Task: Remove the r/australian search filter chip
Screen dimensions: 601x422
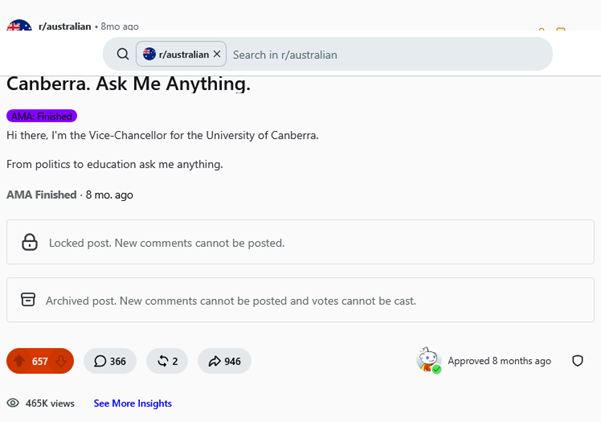Action: tap(217, 54)
